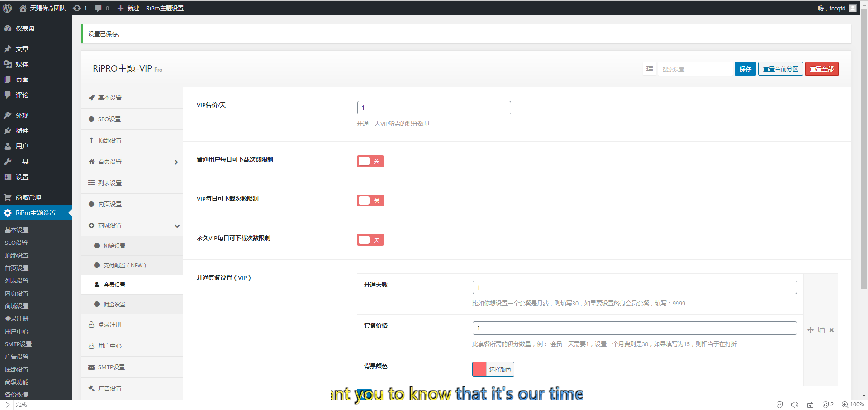The image size is (868, 410).
Task: Open the 背景颜色 color picker swatch
Action: (479, 369)
